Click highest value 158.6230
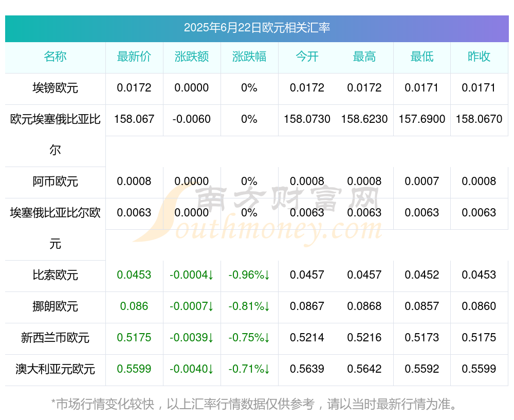This screenshot has height=420, width=514. point(364,119)
